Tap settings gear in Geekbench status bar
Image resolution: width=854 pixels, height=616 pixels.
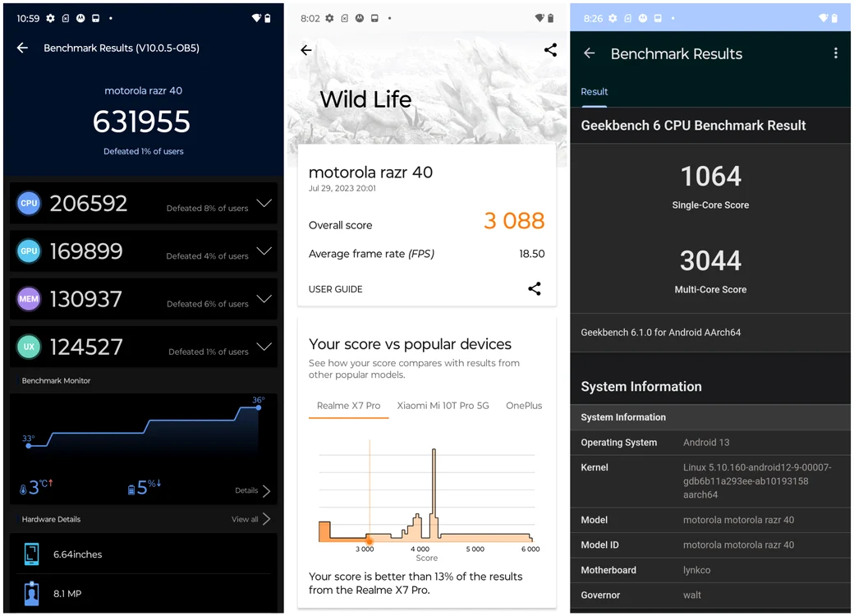613,18
